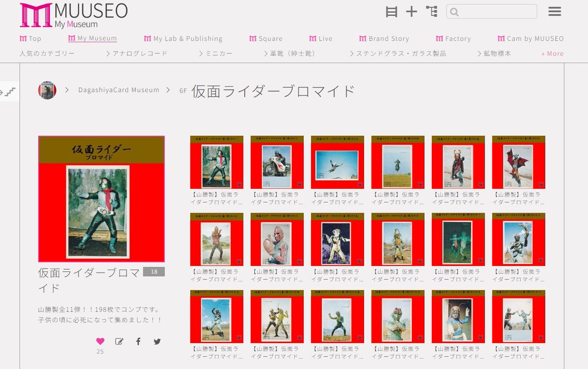588x369 pixels.
Task: Open thumbnail of blue-bodied insect-faced character
Action: (x=458, y=316)
